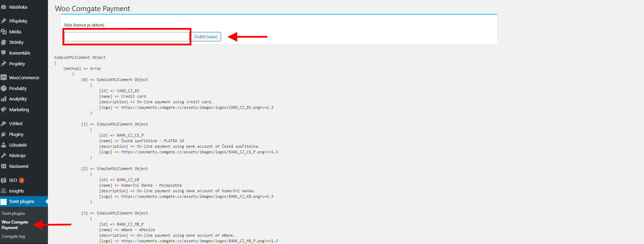Click the Komentáře speech bubble icon
Image resolution: width=644 pixels, height=244 pixels.
(3, 53)
